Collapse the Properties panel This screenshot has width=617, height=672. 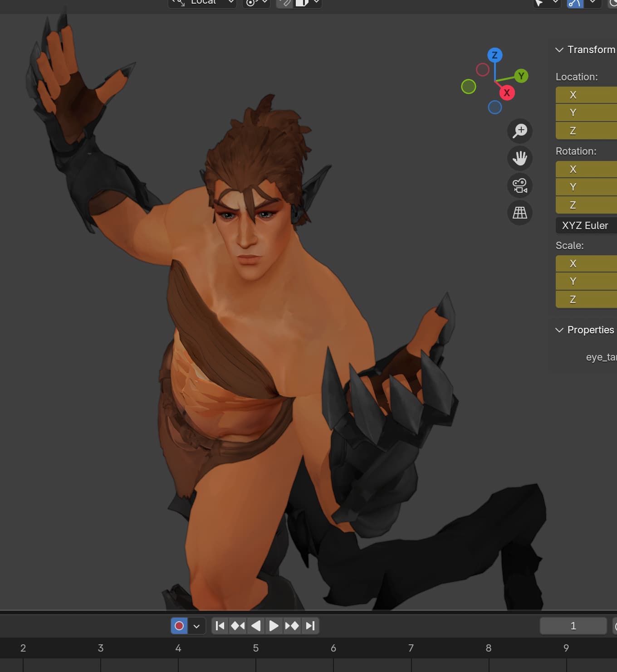tap(559, 330)
